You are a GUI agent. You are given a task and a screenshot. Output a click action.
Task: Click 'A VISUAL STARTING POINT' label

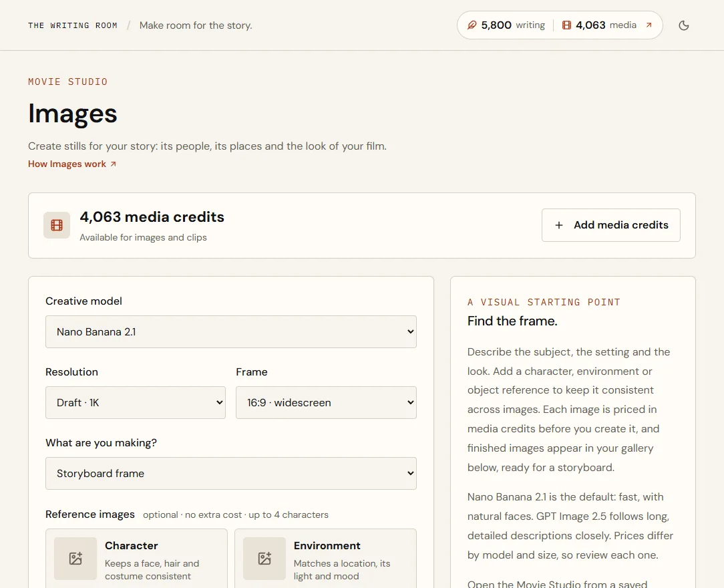coord(544,302)
